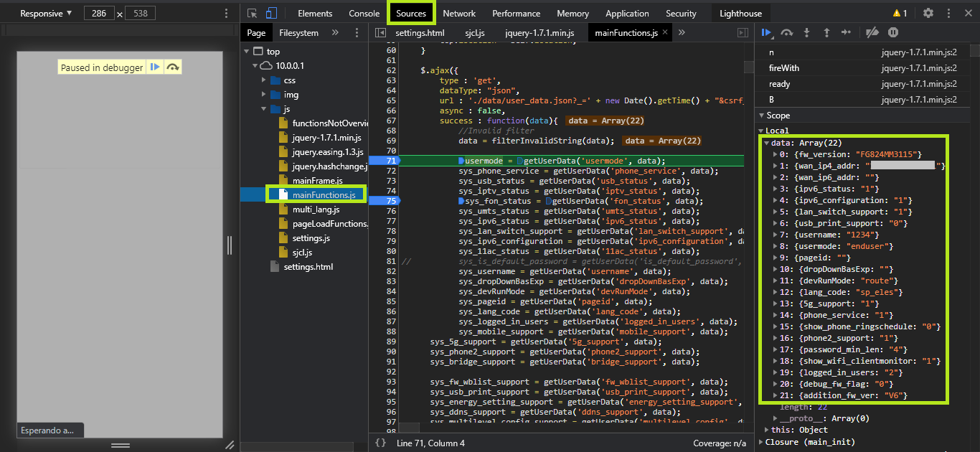Select the inspect element picker icon
Screen dimensions: 980x452
click(253, 13)
